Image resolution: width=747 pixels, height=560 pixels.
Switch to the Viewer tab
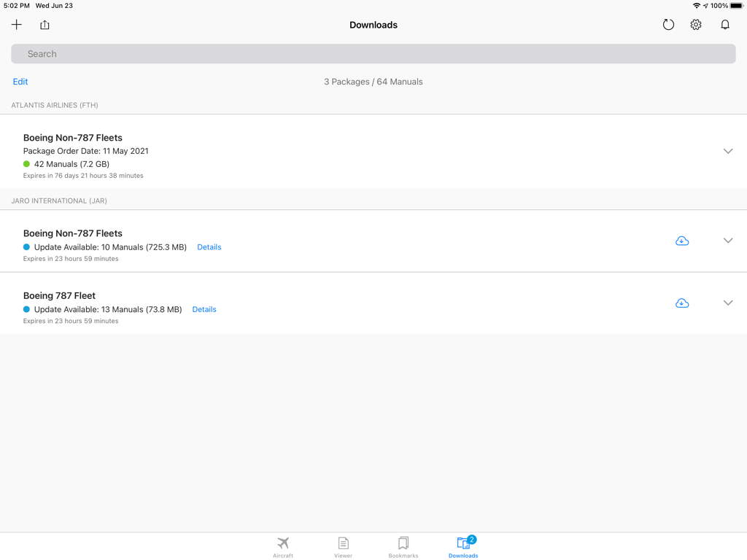point(343,547)
